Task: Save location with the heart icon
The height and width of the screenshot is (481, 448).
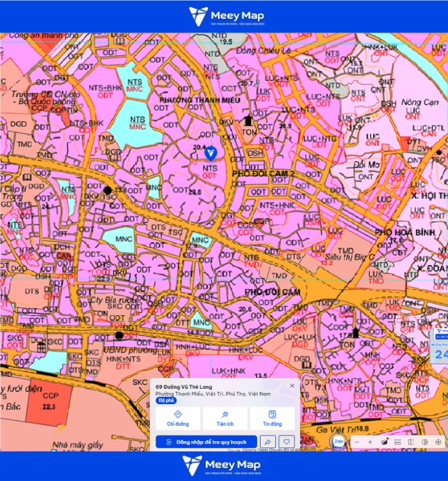Action: (x=287, y=442)
